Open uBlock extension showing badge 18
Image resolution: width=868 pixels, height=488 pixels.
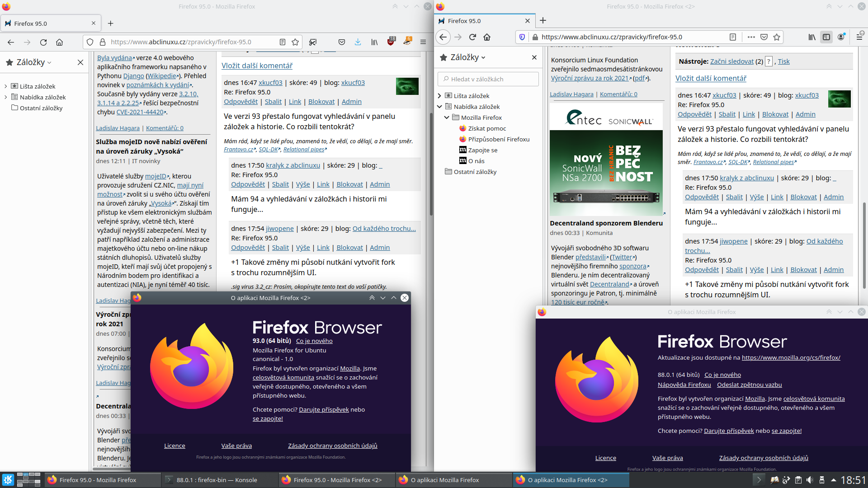click(x=392, y=42)
